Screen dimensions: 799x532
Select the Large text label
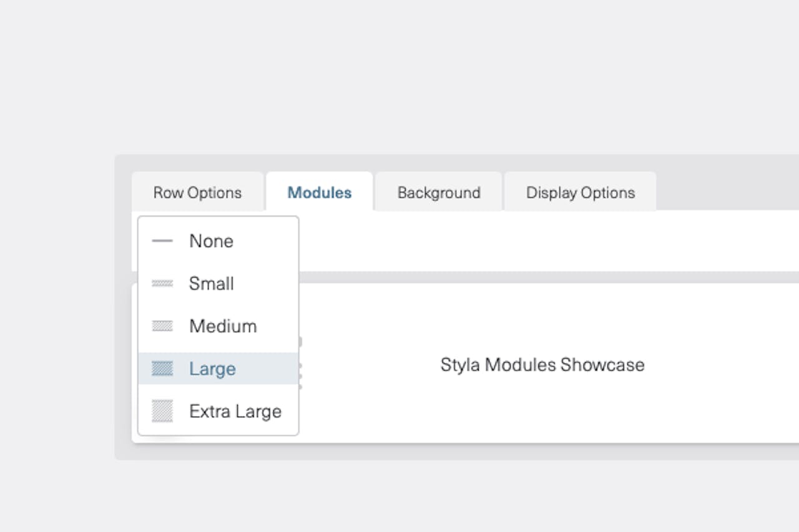[x=212, y=369]
